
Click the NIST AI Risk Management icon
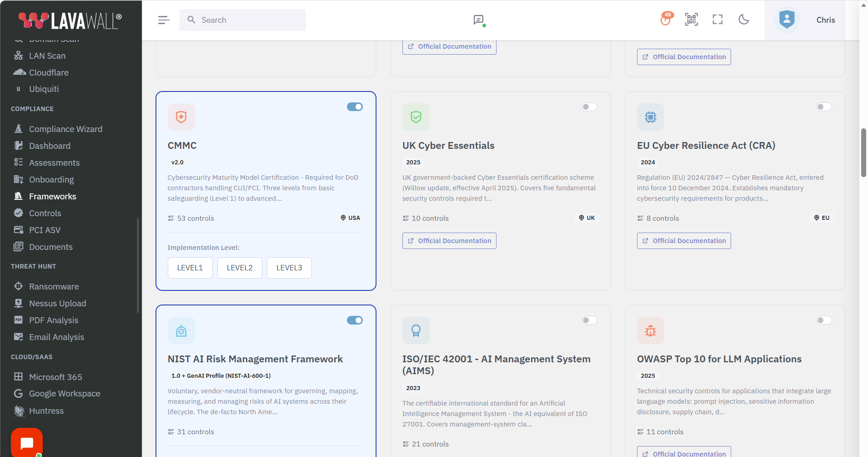[x=181, y=330]
